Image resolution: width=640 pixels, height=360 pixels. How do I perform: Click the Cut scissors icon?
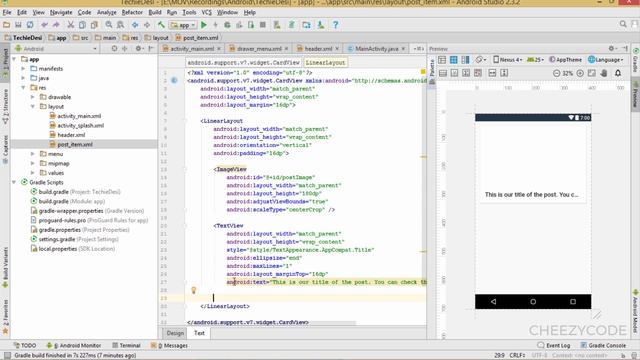pos(71,25)
